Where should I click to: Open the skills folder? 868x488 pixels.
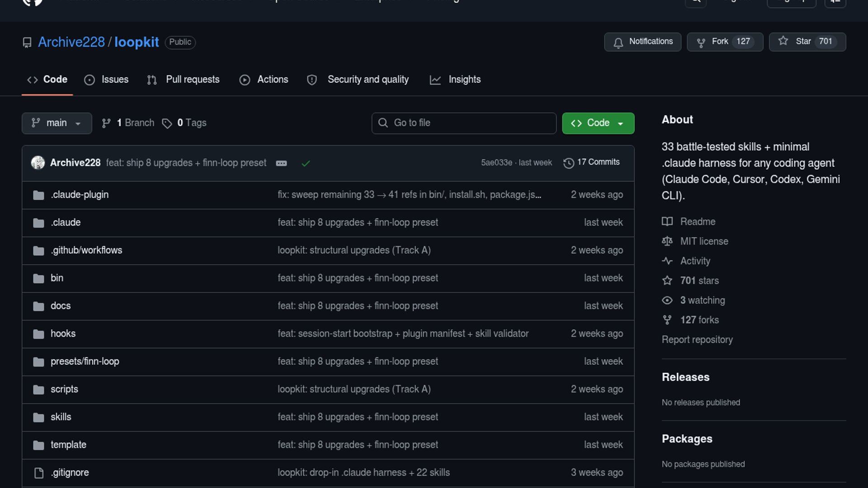tap(61, 417)
